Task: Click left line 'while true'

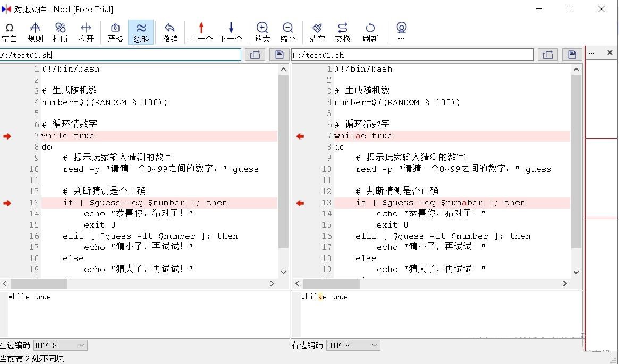Action: coord(68,136)
